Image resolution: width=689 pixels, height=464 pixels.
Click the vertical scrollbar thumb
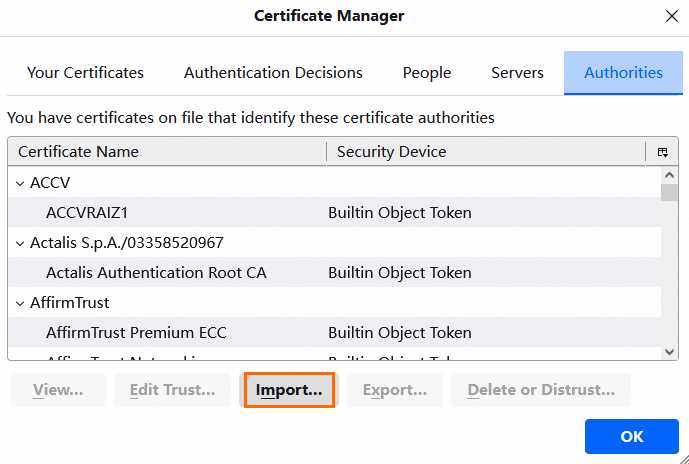pos(669,191)
